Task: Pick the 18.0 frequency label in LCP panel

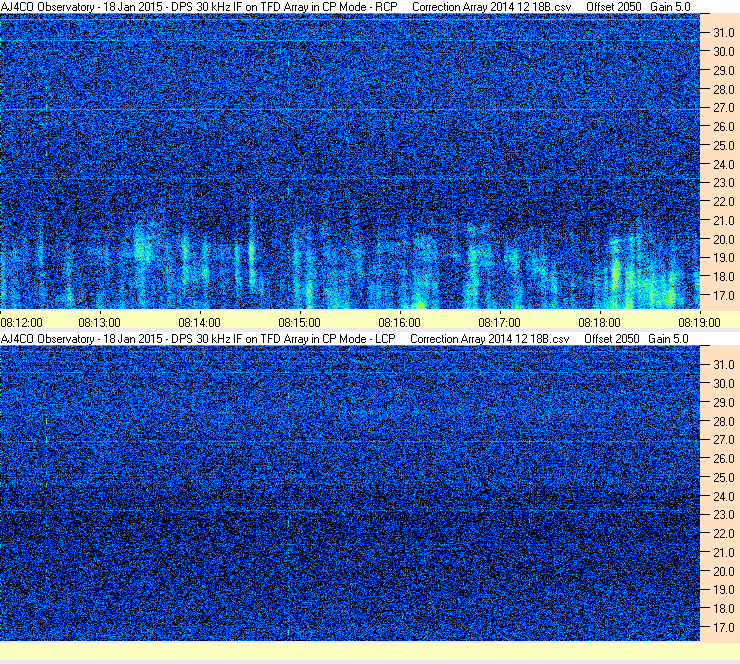Action: [x=724, y=608]
